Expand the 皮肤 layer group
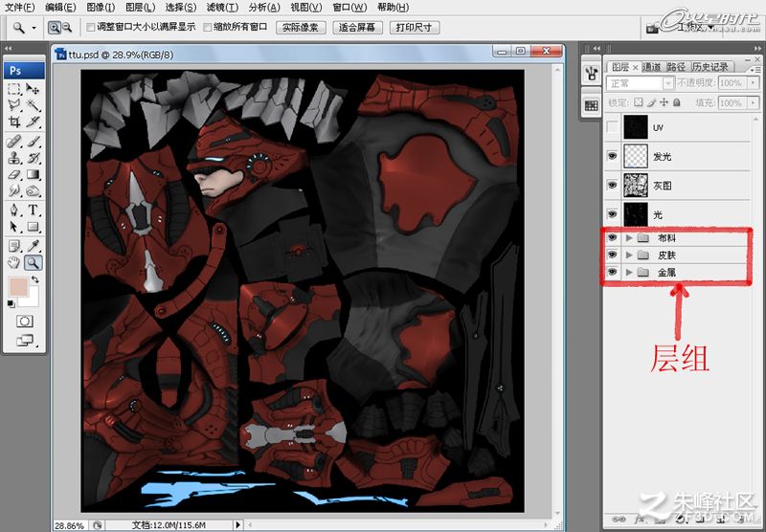 [x=629, y=255]
